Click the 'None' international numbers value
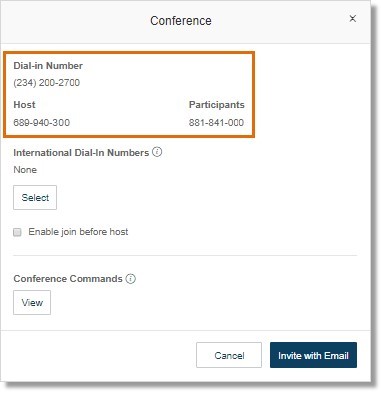 [x=25, y=170]
